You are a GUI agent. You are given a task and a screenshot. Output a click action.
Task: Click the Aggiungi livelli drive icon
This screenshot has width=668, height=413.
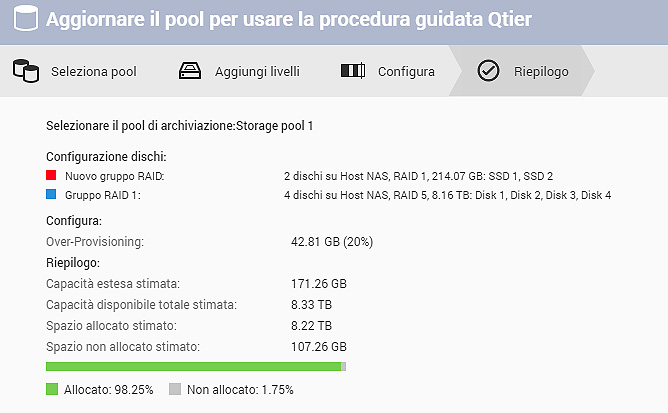[x=190, y=71]
